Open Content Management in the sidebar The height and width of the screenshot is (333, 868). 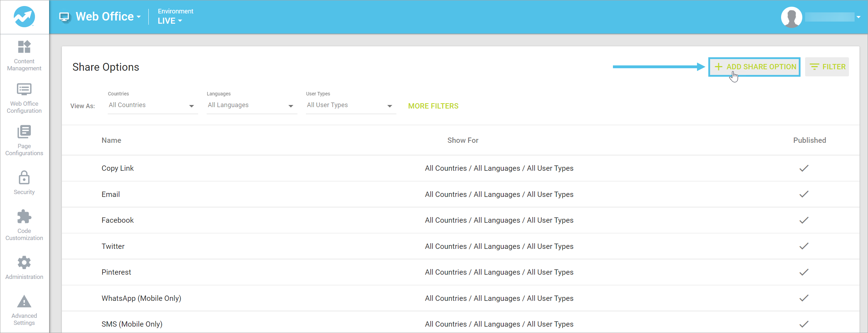[24, 55]
